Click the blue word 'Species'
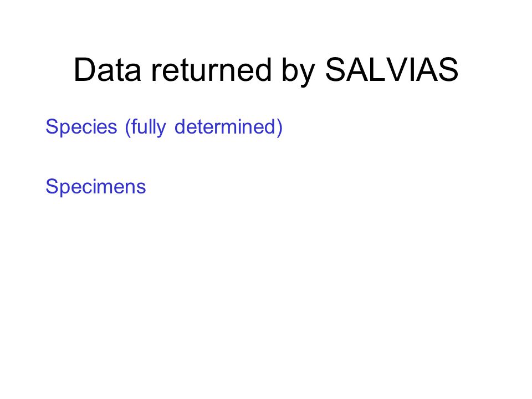Viewport: 532px width, 399px height. pos(81,127)
